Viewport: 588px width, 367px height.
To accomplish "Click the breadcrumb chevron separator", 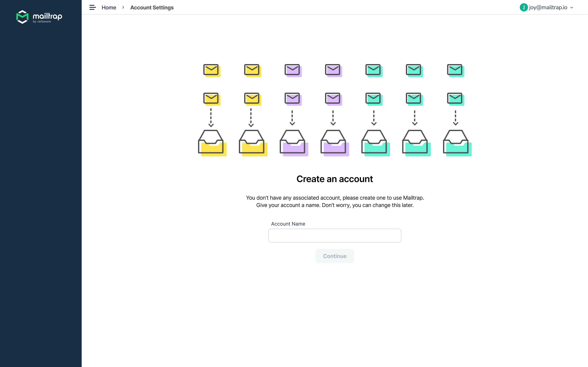I will 123,8.
